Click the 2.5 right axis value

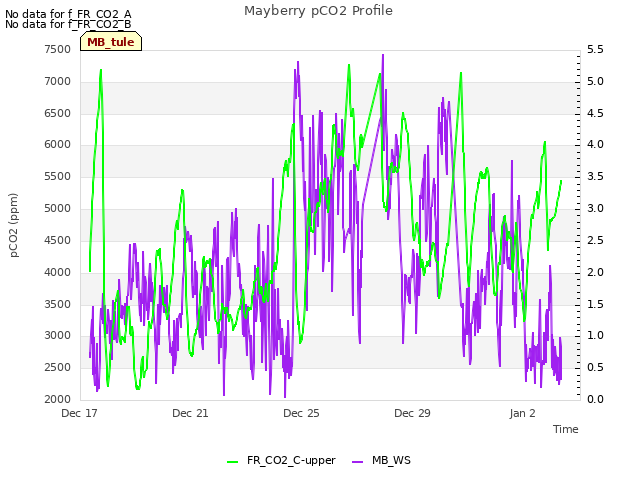point(595,240)
